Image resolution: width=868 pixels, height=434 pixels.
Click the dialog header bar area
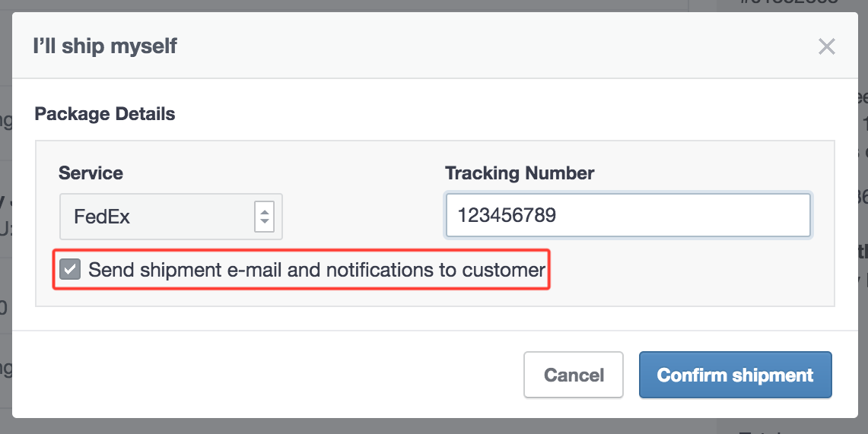click(456, 46)
